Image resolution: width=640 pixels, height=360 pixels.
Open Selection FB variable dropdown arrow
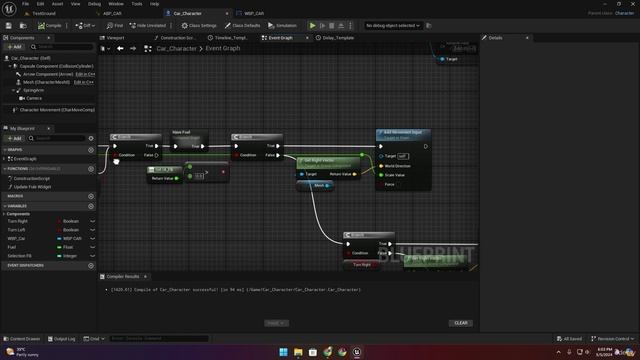tap(93, 256)
